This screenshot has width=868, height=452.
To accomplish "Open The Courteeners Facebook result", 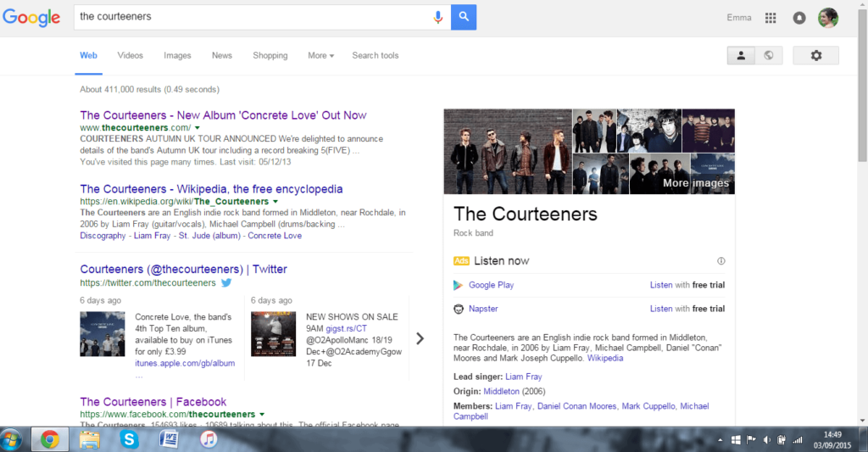I will point(153,402).
